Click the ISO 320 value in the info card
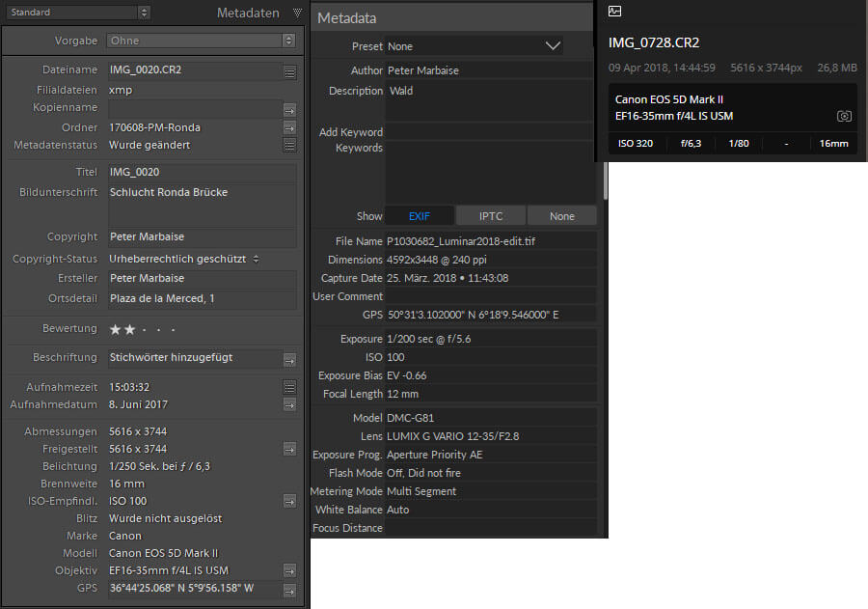868x609 pixels. point(636,144)
